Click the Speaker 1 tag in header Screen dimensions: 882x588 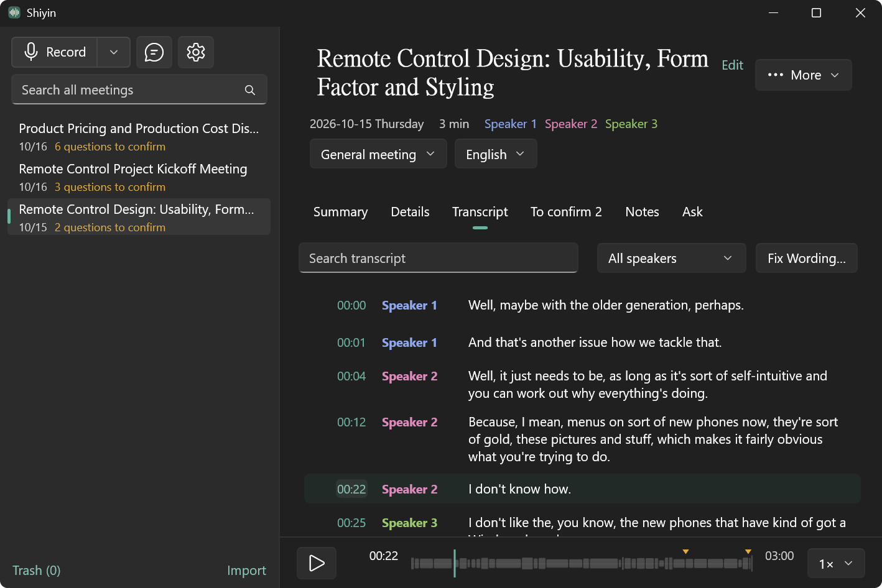click(511, 124)
